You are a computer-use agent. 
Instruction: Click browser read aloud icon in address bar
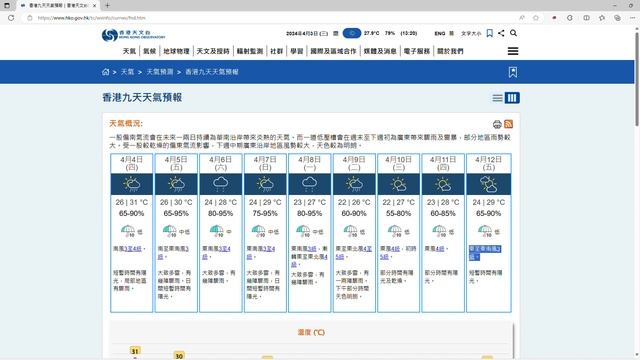click(522, 18)
